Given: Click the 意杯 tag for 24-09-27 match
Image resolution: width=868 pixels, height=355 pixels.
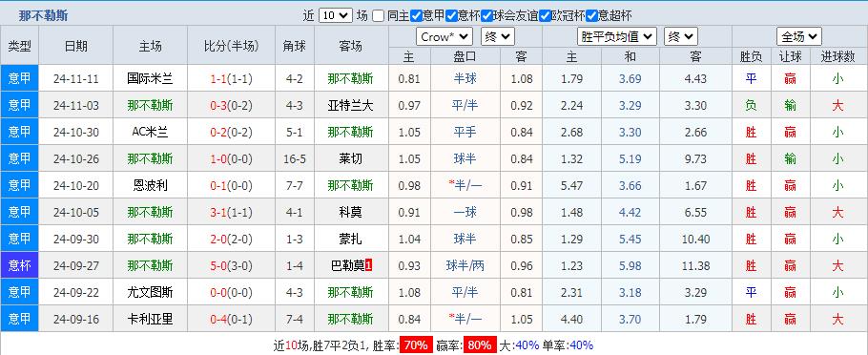Looking at the screenshot, I should [19, 265].
